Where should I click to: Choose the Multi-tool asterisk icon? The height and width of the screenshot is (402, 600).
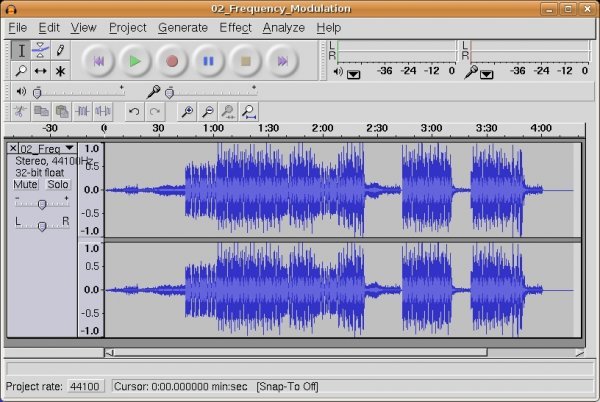(60, 71)
